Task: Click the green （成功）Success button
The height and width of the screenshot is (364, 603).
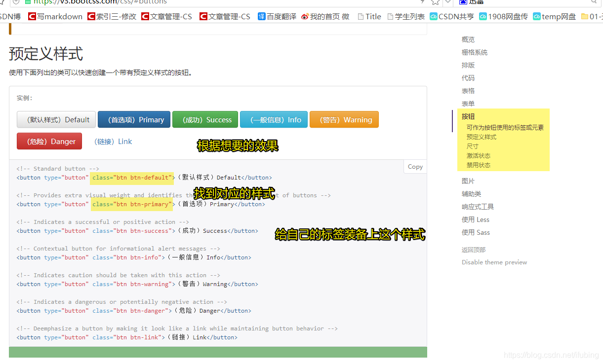Action: click(204, 119)
